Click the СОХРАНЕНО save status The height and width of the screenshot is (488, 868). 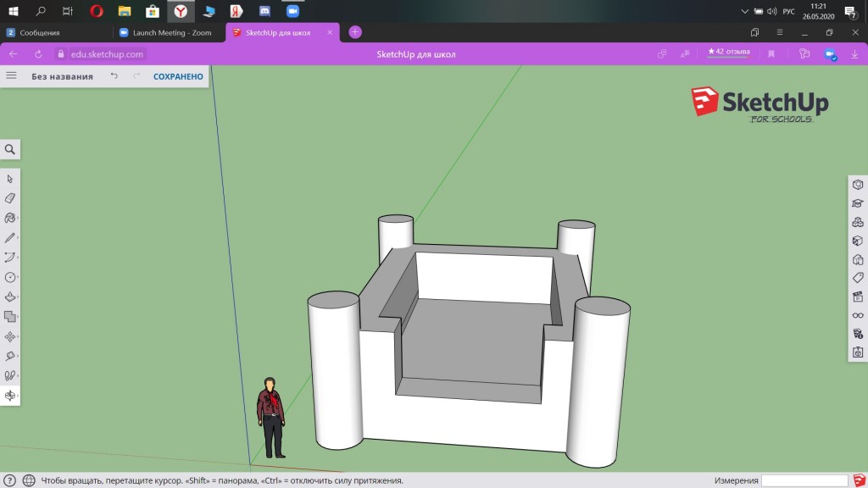point(178,76)
